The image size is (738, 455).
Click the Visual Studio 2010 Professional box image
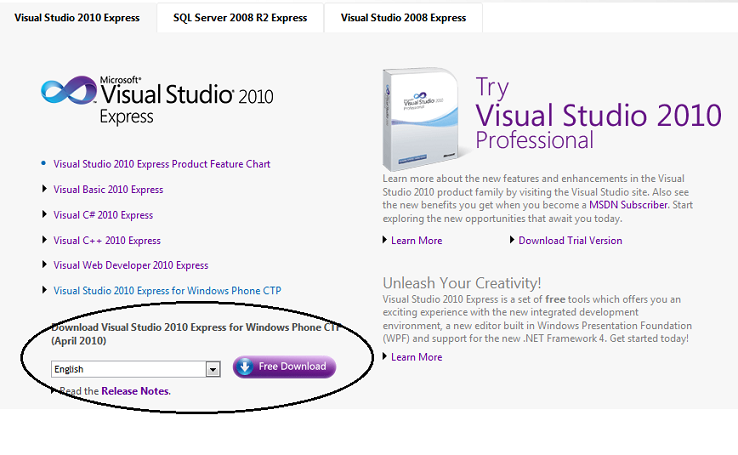click(421, 119)
